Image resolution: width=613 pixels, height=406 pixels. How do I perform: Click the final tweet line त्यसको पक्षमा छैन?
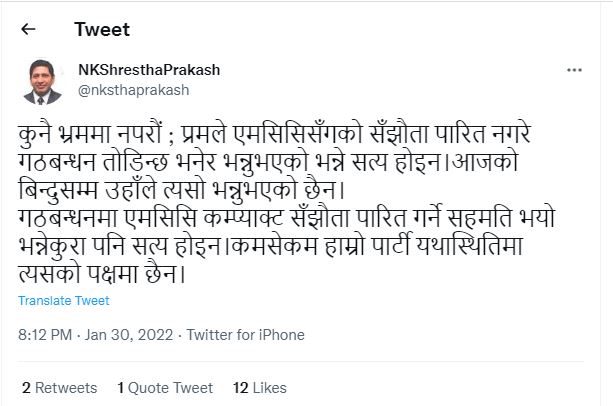(x=103, y=271)
